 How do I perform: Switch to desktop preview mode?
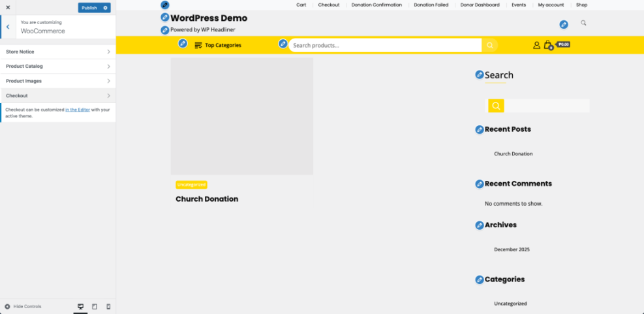tap(80, 307)
